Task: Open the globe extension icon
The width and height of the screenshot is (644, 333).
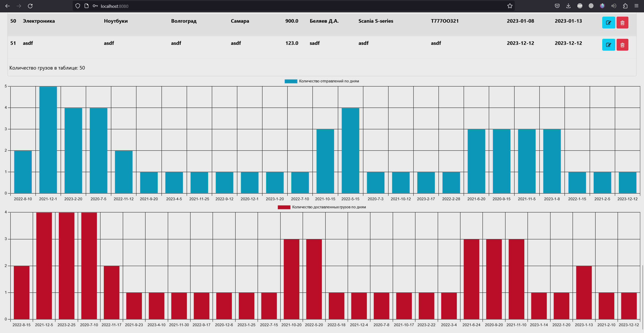Action: pos(591,6)
